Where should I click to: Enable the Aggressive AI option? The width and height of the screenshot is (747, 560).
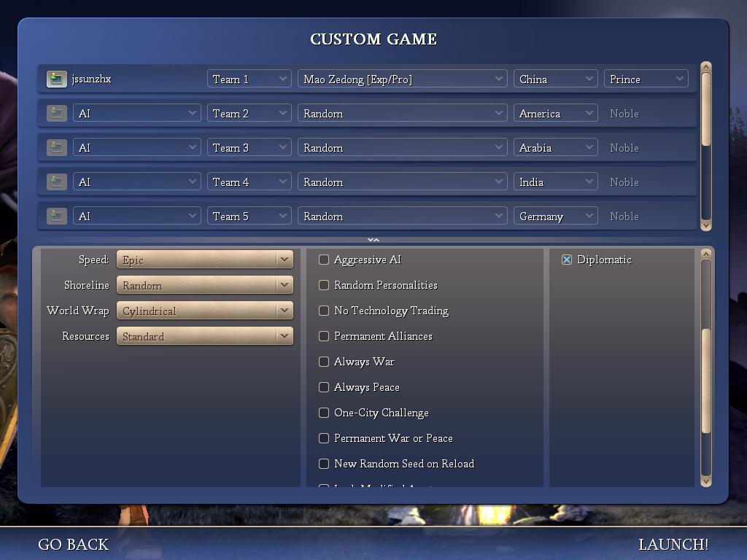tap(324, 260)
